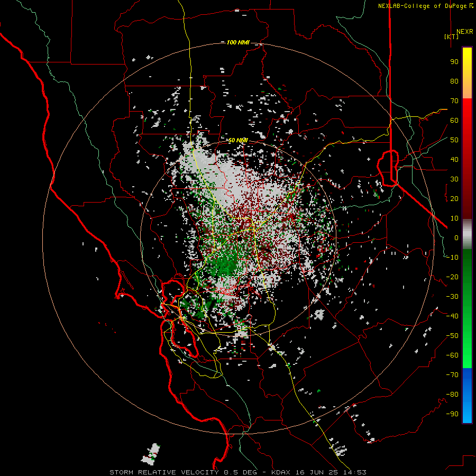Select the 100 NMI range ring label
The width and height of the screenshot is (476, 476).
tap(238, 42)
